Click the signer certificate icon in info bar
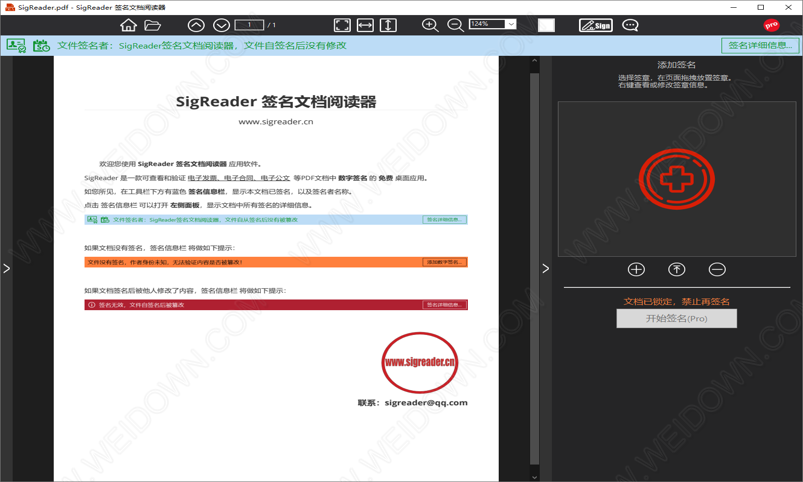Viewport: 803px width, 482px height. (16, 46)
